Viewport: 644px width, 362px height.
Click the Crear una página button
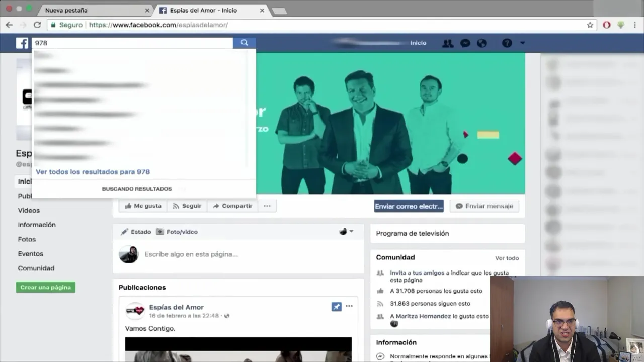click(x=46, y=287)
